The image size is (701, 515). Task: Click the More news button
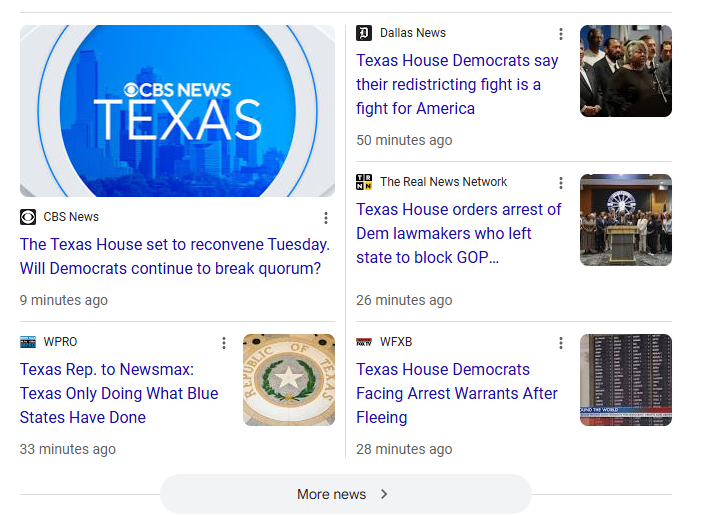[346, 494]
